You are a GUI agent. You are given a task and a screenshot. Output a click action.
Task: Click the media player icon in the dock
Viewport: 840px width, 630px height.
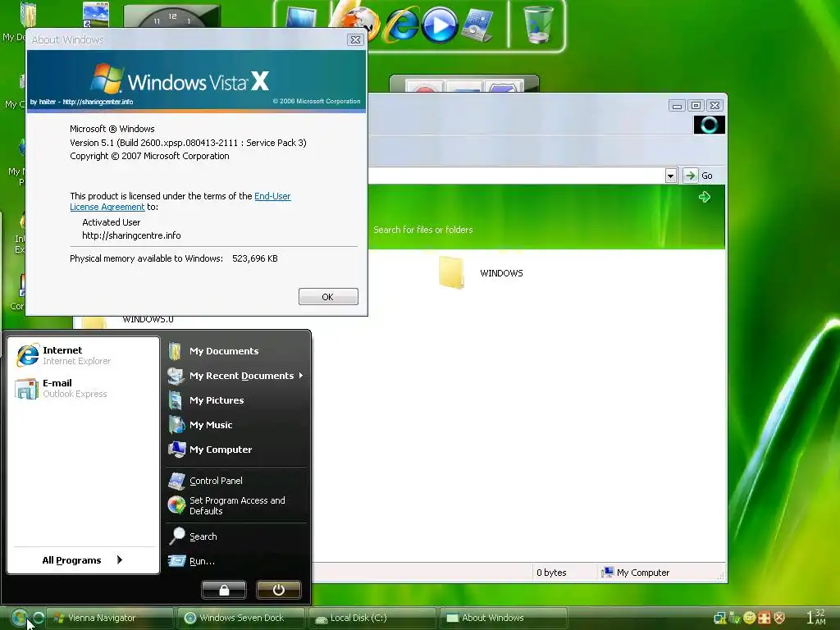coord(439,25)
